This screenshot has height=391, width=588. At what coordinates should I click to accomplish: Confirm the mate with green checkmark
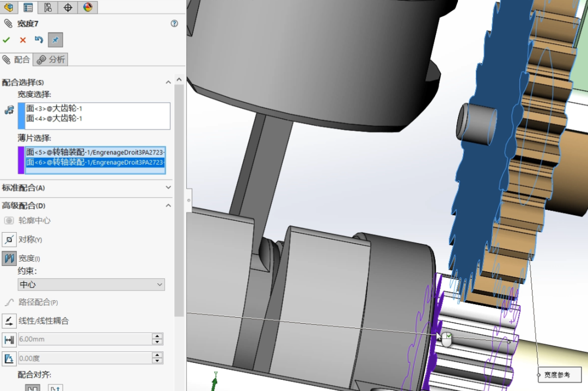[x=7, y=40]
